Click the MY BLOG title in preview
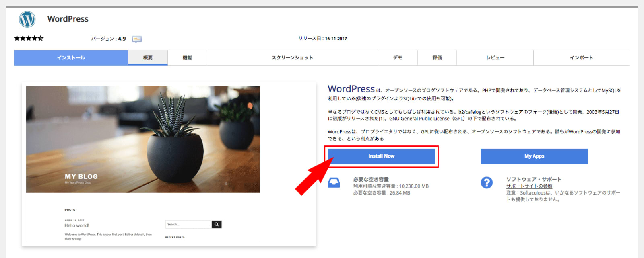 (x=81, y=176)
